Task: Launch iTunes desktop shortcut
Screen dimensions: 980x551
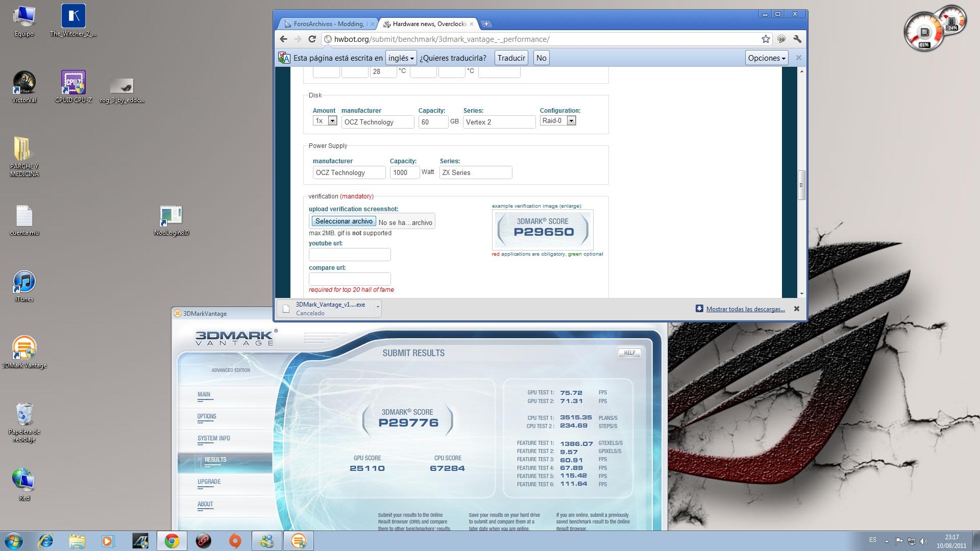Action: pyautogui.click(x=24, y=286)
